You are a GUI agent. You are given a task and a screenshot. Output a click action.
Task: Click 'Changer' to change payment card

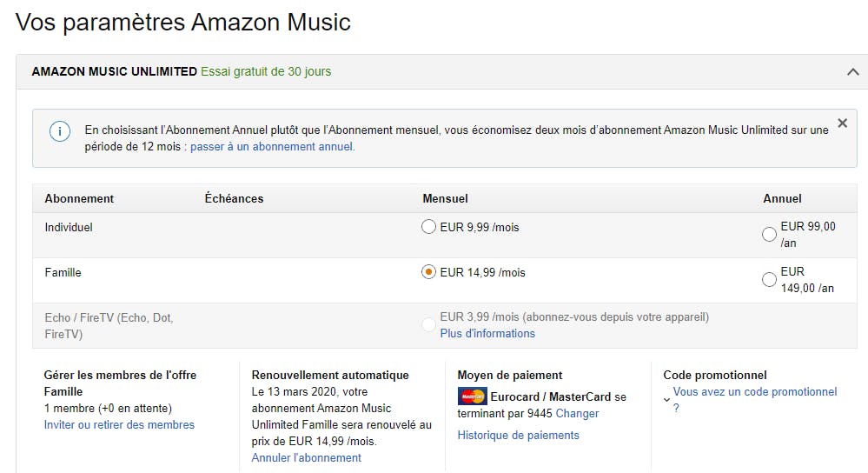(577, 413)
